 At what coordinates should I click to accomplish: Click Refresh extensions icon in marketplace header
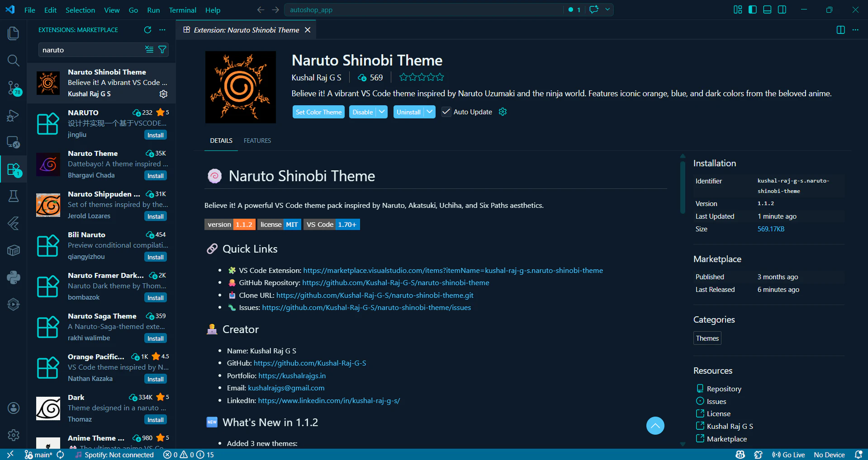pyautogui.click(x=147, y=30)
